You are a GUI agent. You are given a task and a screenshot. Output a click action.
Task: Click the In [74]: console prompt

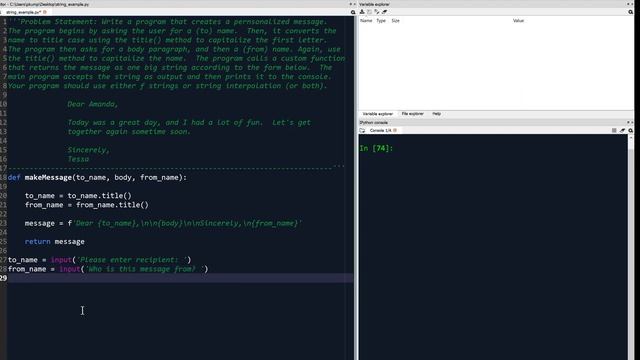376,148
